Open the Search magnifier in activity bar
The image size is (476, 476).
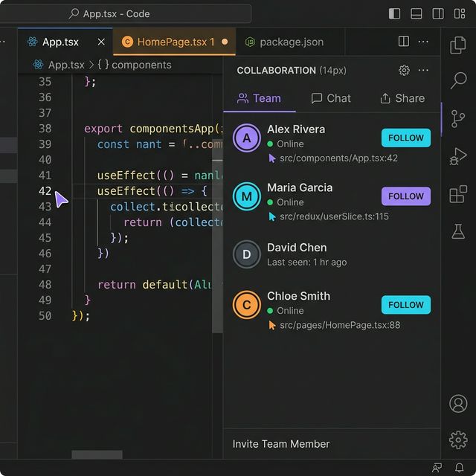tap(458, 80)
